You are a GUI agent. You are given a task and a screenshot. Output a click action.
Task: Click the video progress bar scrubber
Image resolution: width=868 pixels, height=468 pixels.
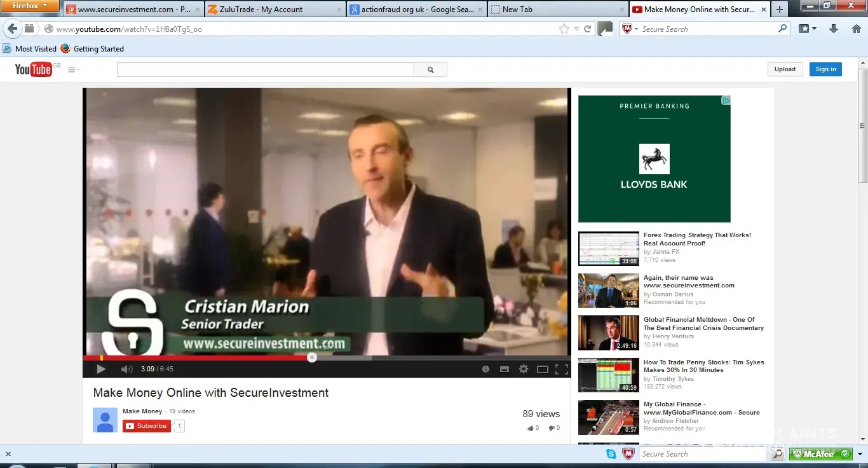coord(312,357)
